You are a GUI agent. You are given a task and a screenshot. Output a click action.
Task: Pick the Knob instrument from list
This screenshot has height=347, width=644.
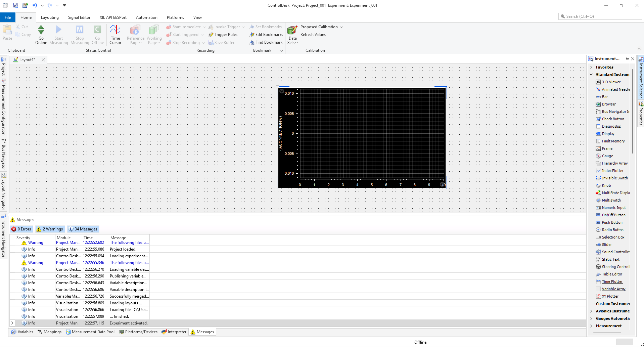coord(606,185)
